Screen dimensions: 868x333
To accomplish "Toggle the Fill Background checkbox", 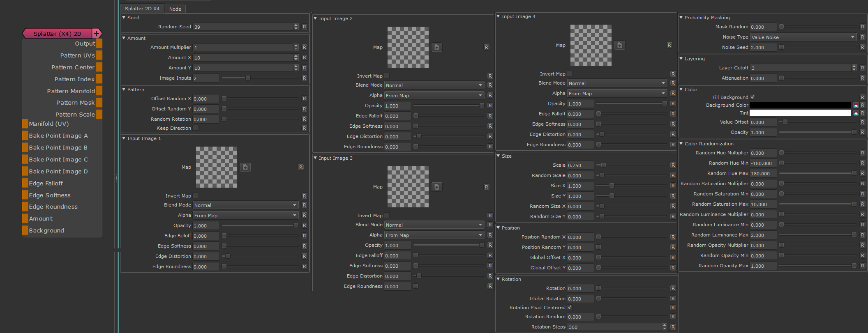I will 753,97.
